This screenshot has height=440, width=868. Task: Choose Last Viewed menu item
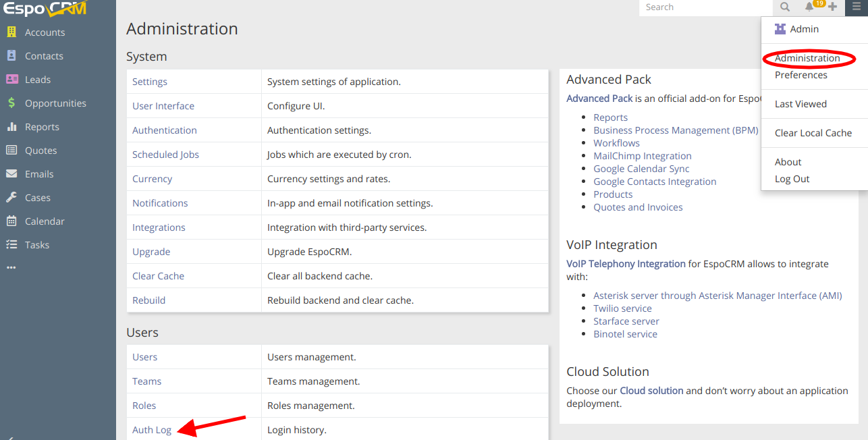tap(801, 104)
